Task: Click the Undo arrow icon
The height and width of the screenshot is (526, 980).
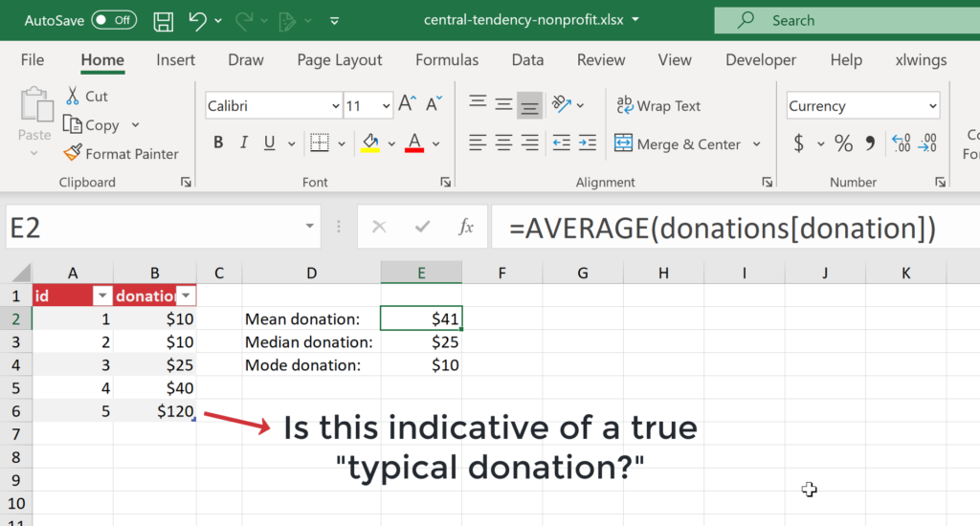Action: click(x=198, y=20)
